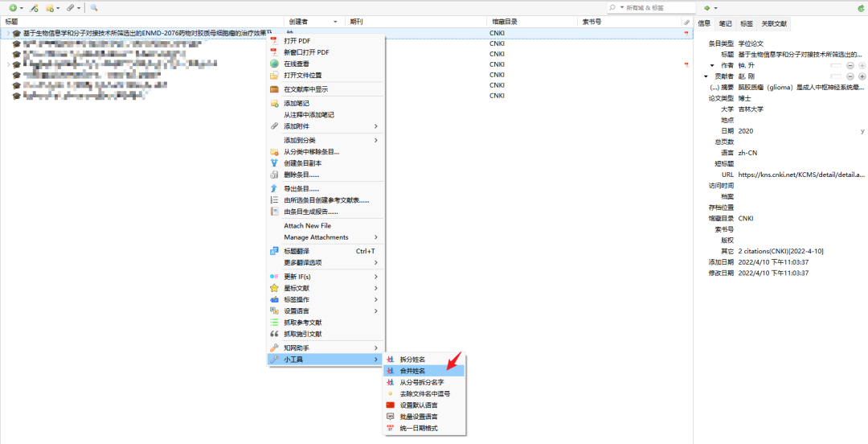
Task: Open Manage Attachments submenu
Action: [x=326, y=237]
